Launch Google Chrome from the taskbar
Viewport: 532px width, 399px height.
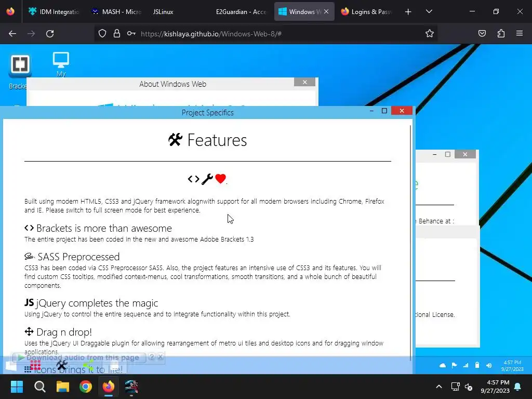coord(86,387)
